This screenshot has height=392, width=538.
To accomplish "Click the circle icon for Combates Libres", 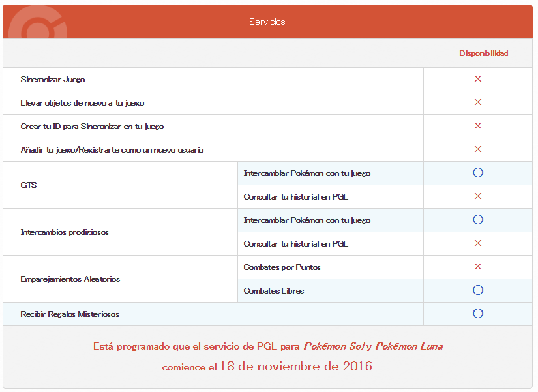I will tap(477, 290).
